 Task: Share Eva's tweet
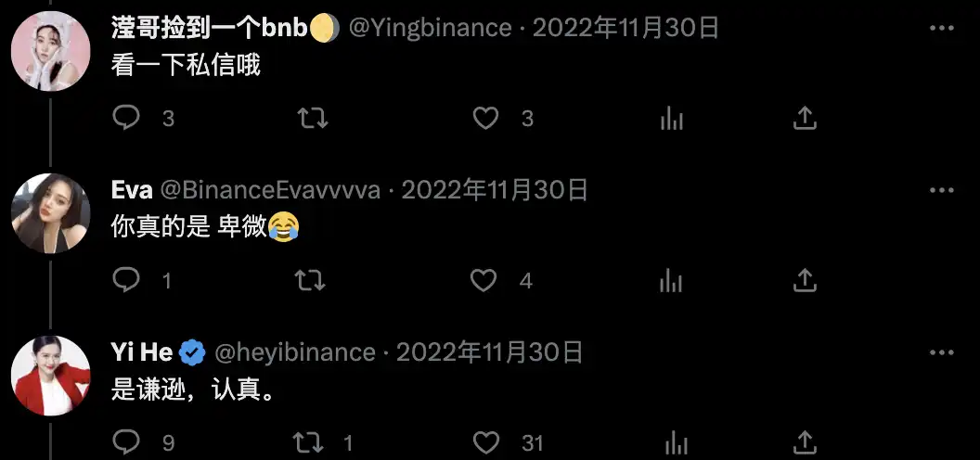(x=805, y=281)
